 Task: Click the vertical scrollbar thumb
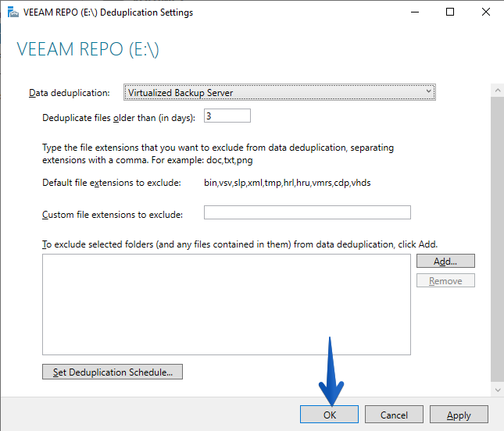coord(498,239)
